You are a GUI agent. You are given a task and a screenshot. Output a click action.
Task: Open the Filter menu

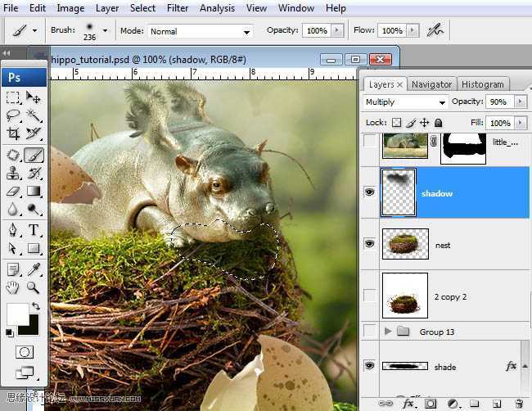tap(178, 8)
